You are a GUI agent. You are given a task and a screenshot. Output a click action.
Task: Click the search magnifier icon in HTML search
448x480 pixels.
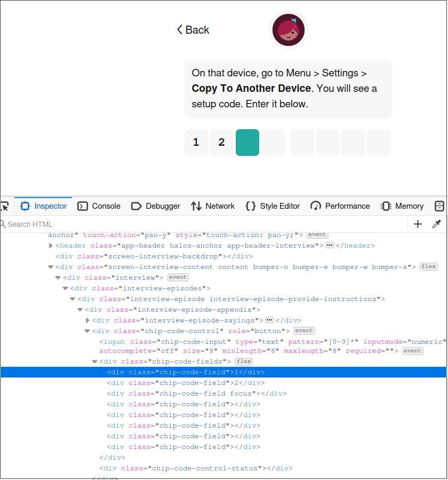click(3, 224)
